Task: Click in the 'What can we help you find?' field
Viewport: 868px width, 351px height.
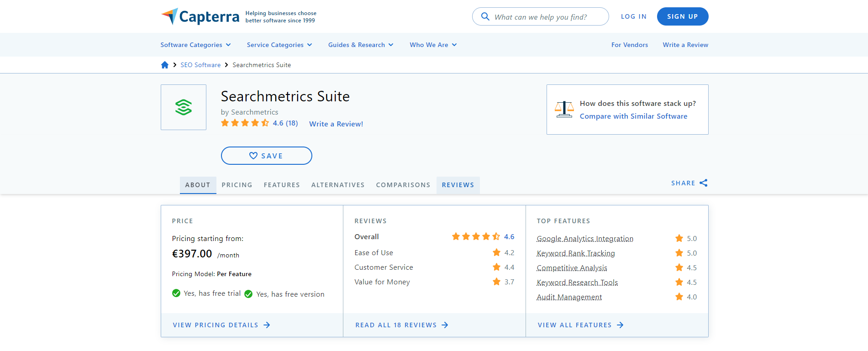Action: pyautogui.click(x=541, y=16)
